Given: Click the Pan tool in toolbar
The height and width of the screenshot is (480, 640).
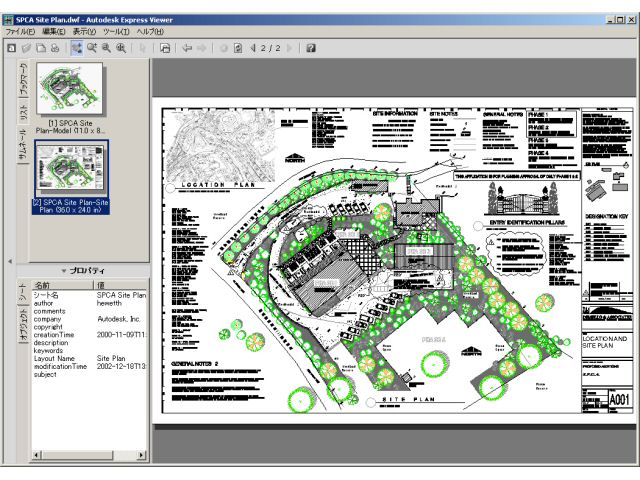Looking at the screenshot, I should [76, 47].
